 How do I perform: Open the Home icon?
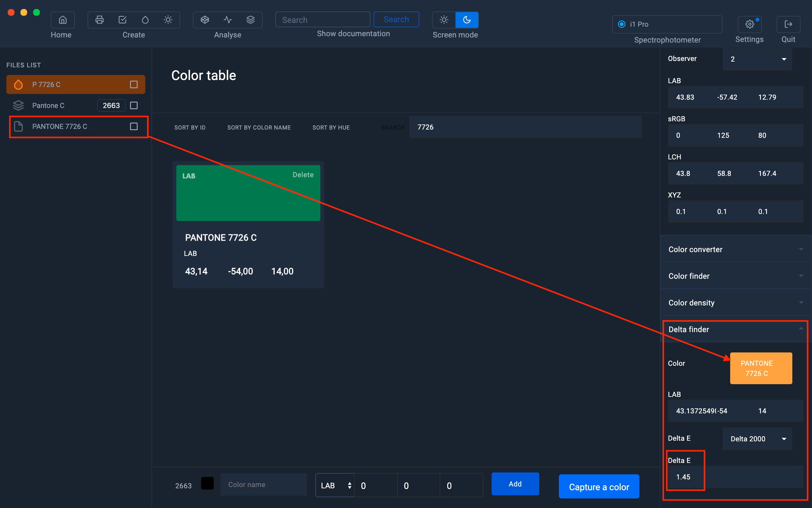click(62, 20)
